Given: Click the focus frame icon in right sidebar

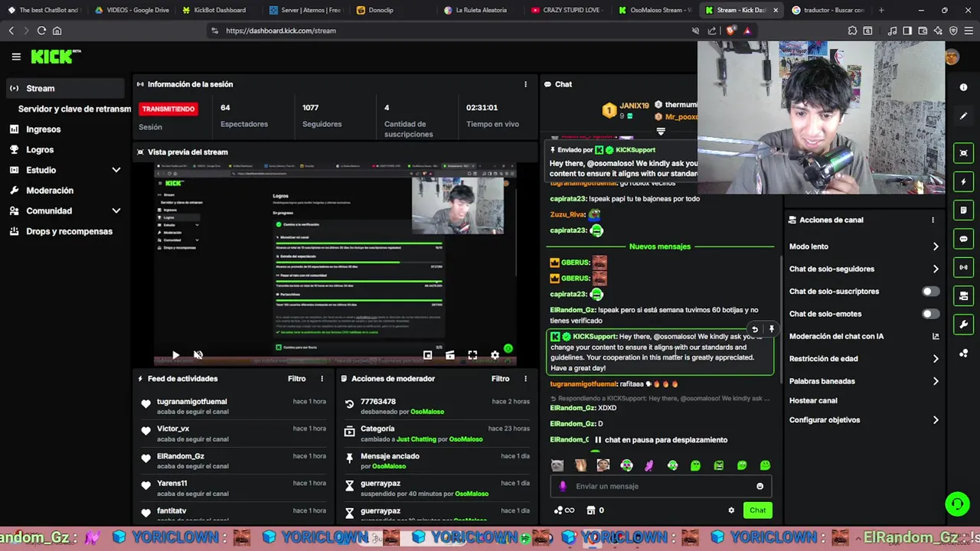Looking at the screenshot, I should coord(964,153).
